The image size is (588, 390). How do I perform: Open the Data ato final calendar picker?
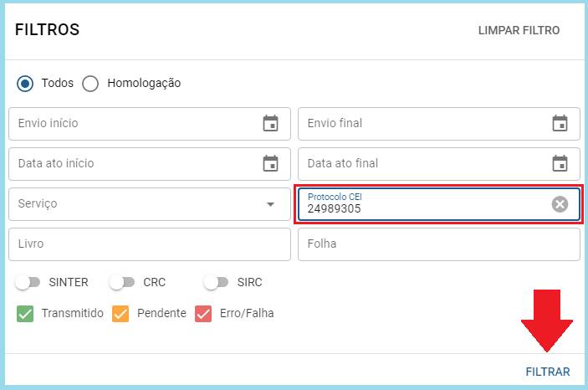[560, 163]
